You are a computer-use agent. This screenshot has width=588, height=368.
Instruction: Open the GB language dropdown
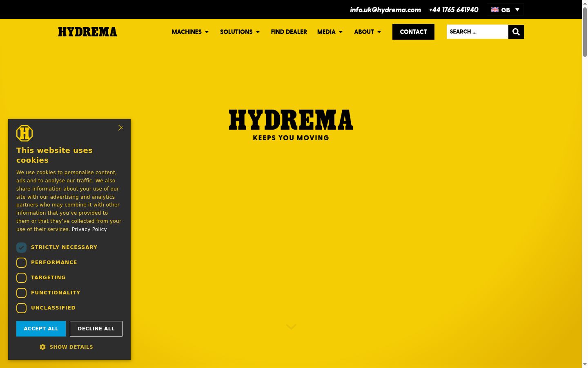pos(505,10)
